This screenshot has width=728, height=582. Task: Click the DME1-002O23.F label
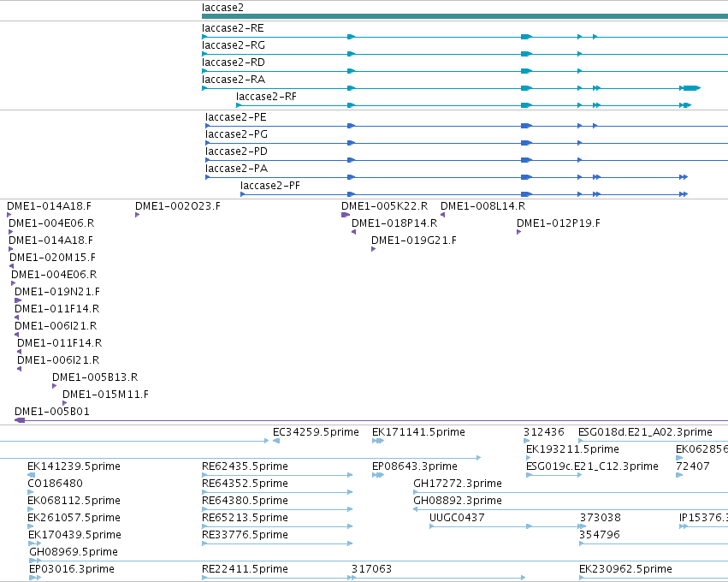(178, 205)
